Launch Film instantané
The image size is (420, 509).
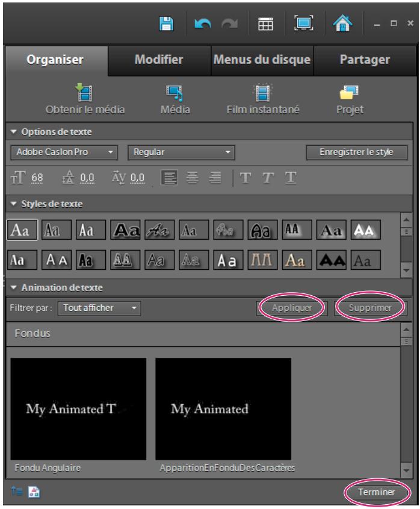pos(263,93)
